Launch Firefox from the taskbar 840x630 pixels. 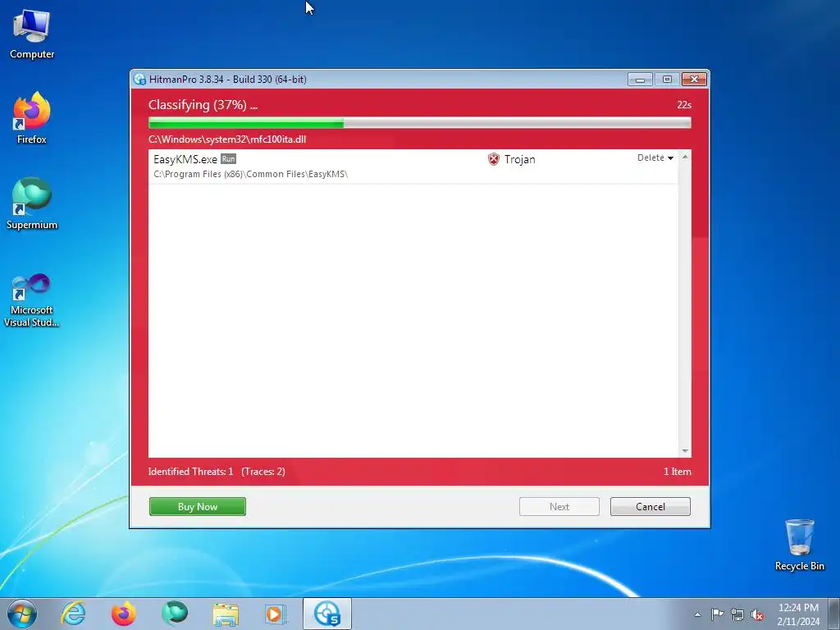123,614
